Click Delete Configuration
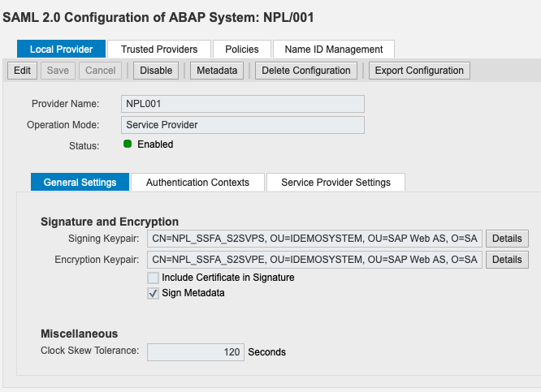The image size is (541, 392). pos(306,71)
